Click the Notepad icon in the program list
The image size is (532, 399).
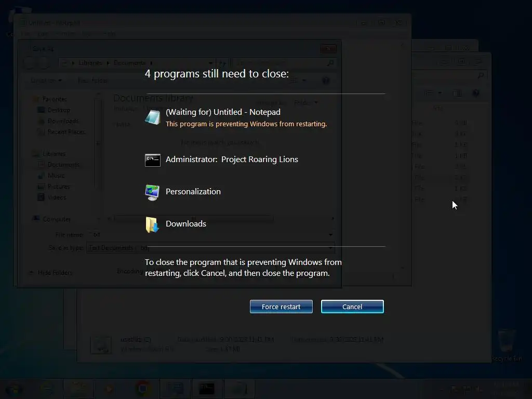tap(152, 117)
